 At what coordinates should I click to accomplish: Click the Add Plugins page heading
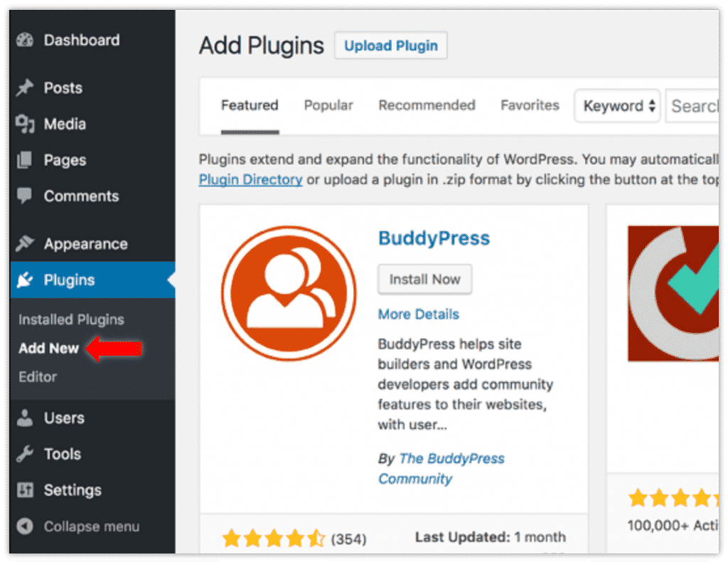pos(262,46)
